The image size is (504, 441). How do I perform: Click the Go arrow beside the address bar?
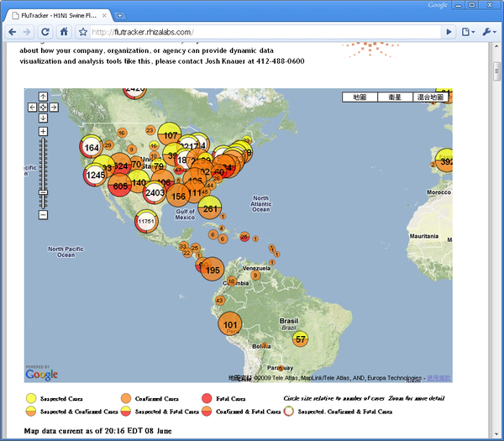pyautogui.click(x=449, y=32)
